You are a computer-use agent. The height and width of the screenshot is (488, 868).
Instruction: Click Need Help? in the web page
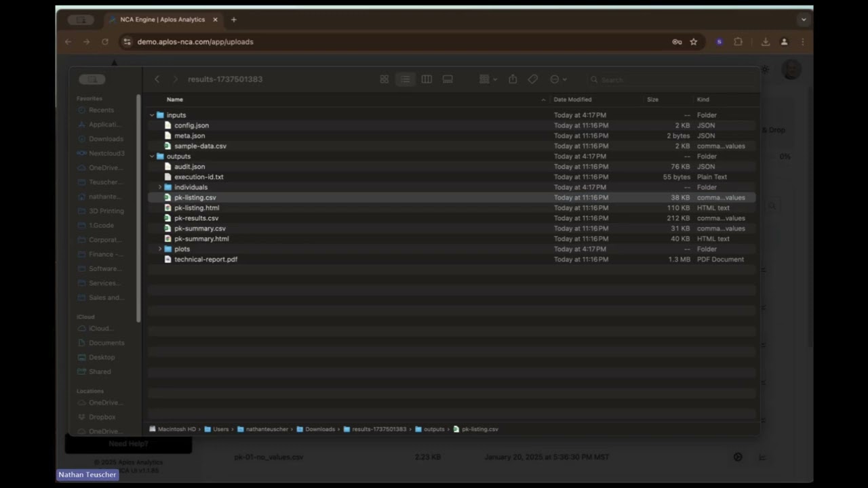[128, 444]
